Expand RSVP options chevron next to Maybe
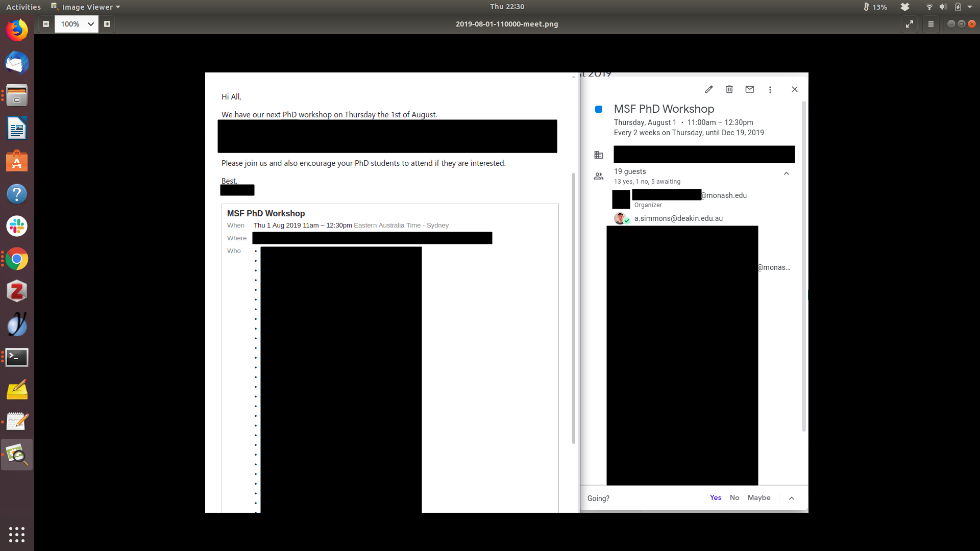Screen dimensions: 980x551 [x=791, y=498]
